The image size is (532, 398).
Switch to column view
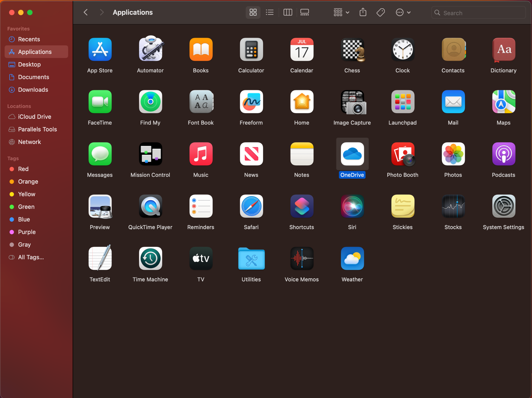(x=288, y=12)
